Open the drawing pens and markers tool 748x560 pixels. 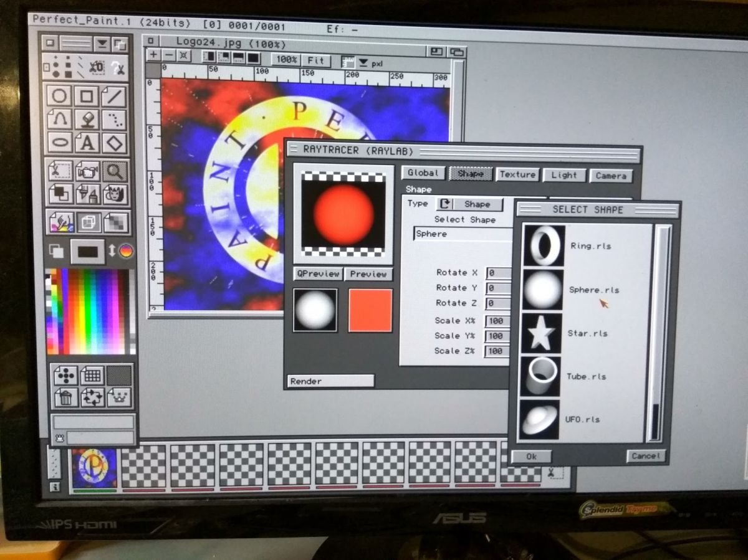[88, 194]
